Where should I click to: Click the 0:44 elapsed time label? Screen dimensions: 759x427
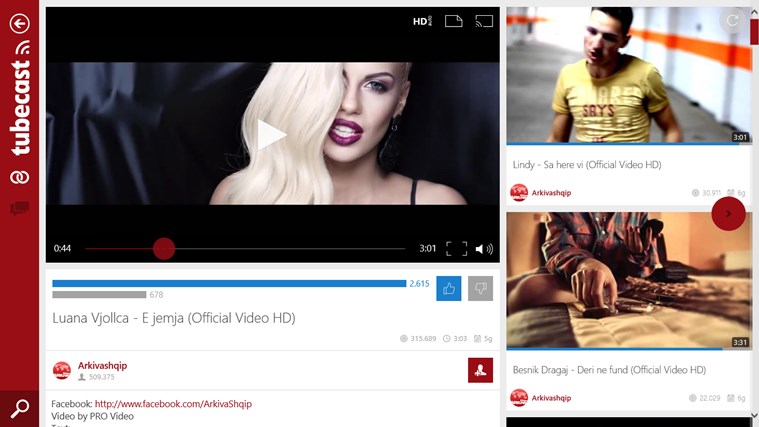tap(62, 248)
